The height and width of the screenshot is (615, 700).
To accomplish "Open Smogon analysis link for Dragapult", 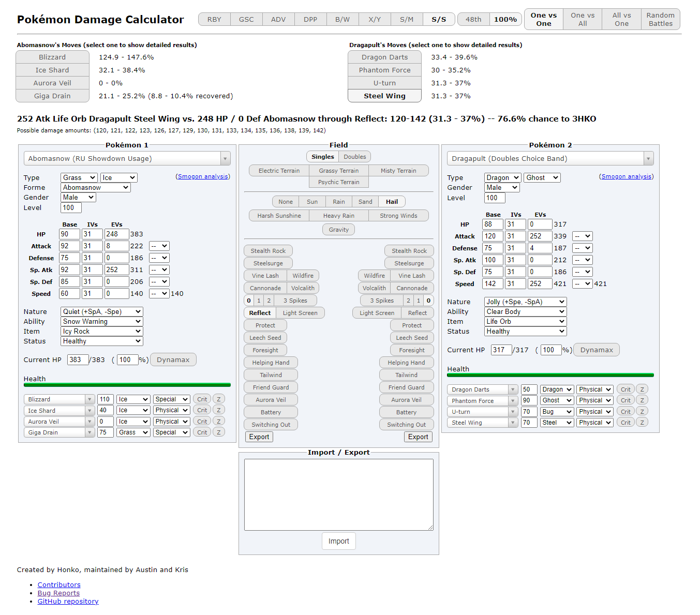I will (x=627, y=176).
